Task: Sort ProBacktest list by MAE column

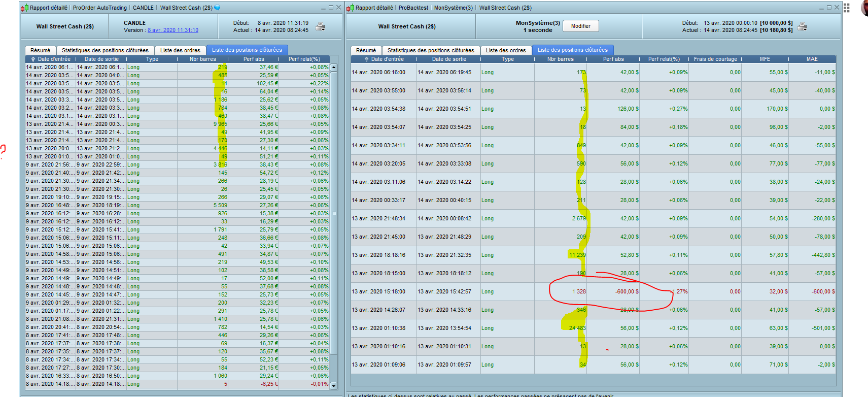Action: pos(812,59)
